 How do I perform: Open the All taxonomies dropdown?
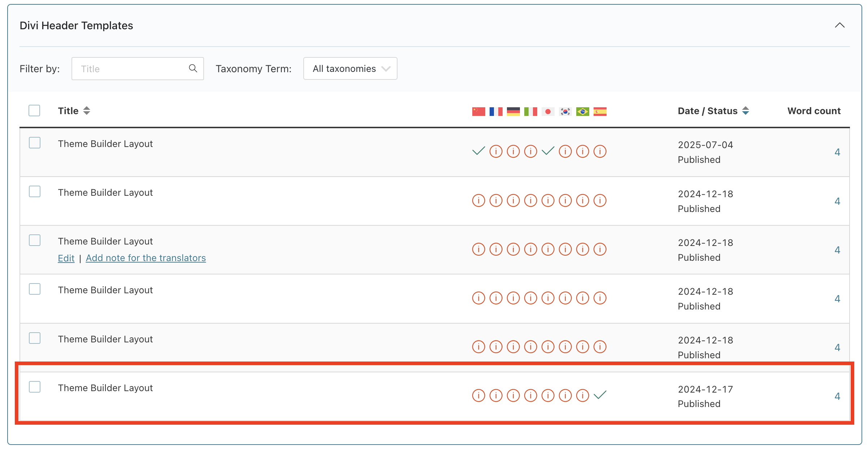pos(350,69)
